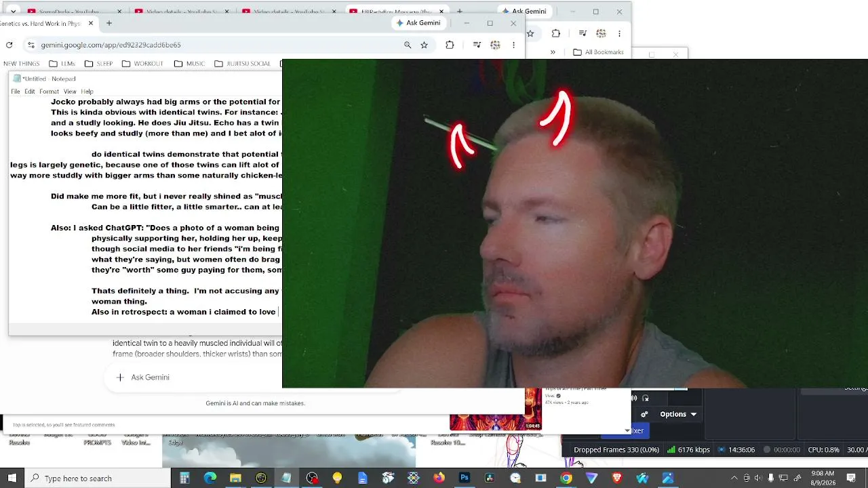The width and height of the screenshot is (868, 488).
Task: Open Notepad File menu
Action: coord(16,91)
